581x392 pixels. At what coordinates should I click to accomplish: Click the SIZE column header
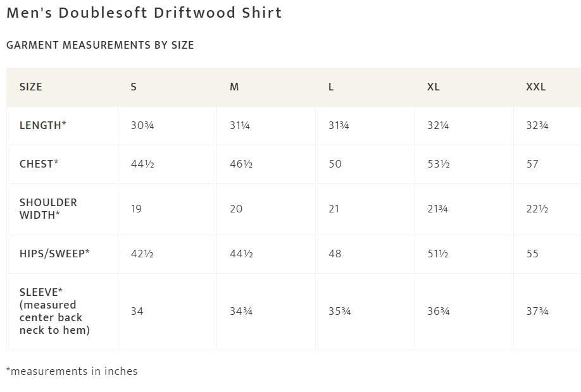(x=31, y=87)
